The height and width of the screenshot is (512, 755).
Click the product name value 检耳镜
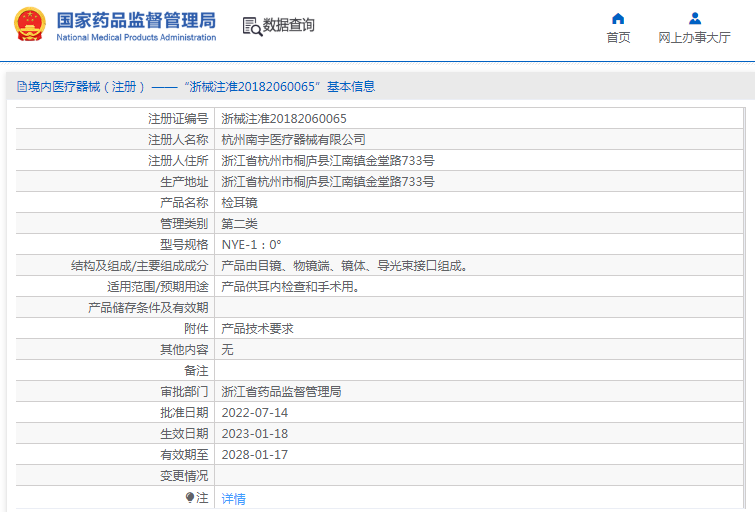click(x=239, y=203)
